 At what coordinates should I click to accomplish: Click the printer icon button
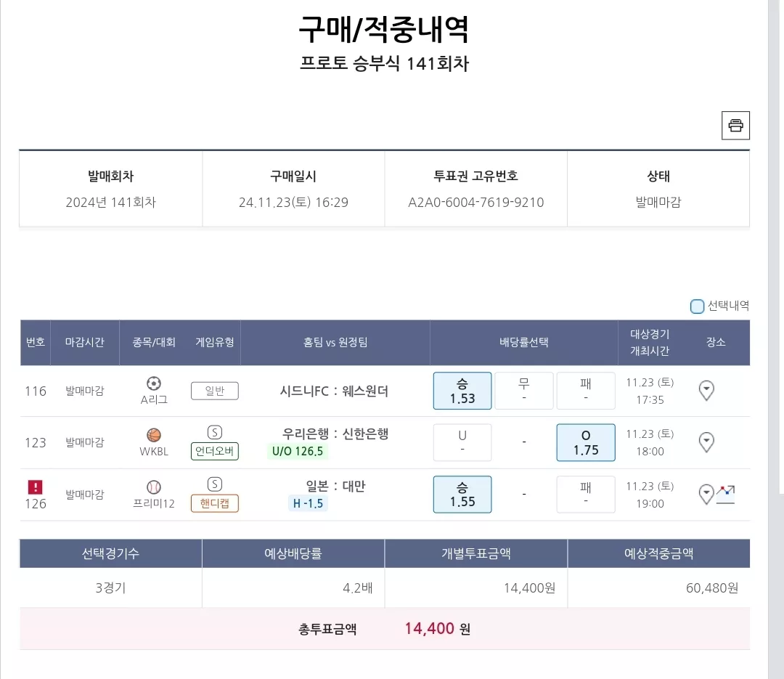pyautogui.click(x=735, y=125)
